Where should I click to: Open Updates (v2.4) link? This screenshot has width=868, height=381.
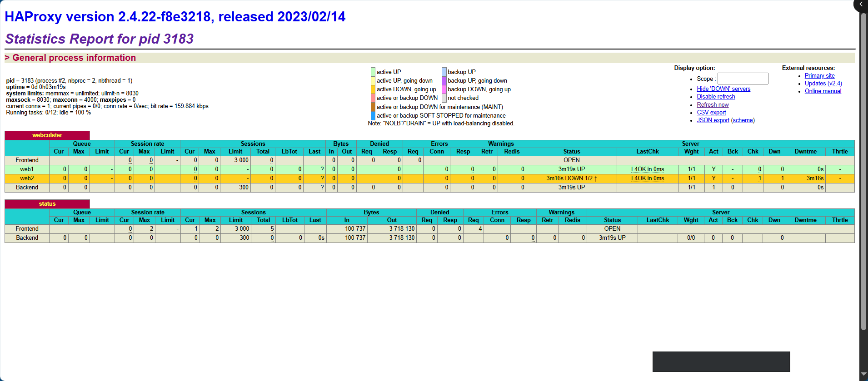pyautogui.click(x=823, y=84)
